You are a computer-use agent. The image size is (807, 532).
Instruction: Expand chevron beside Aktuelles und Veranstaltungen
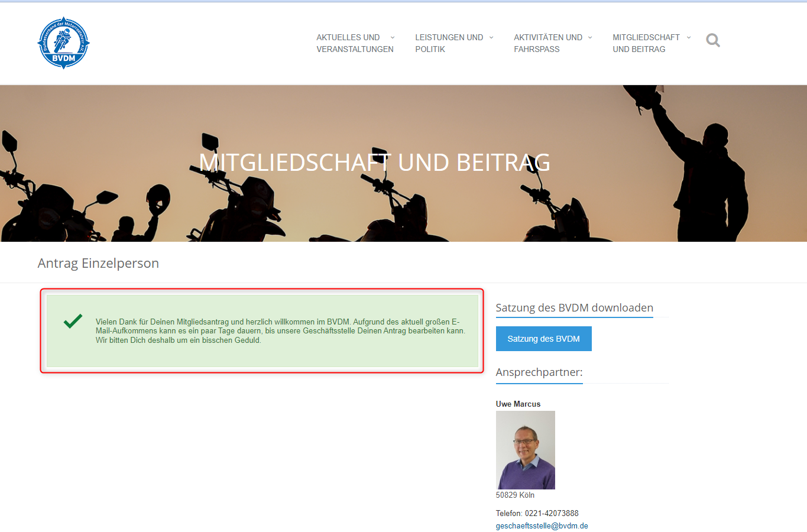tap(393, 38)
